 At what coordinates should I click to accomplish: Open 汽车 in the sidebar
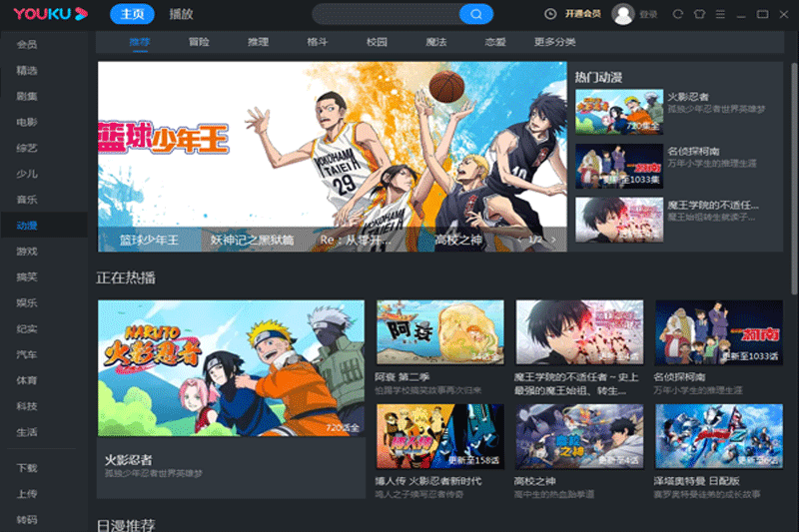27,354
